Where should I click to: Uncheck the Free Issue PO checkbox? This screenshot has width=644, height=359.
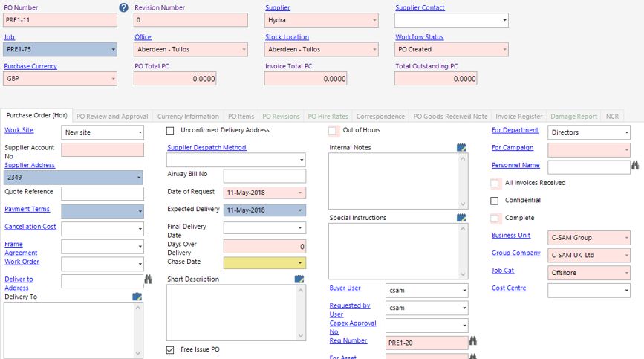pyautogui.click(x=171, y=349)
